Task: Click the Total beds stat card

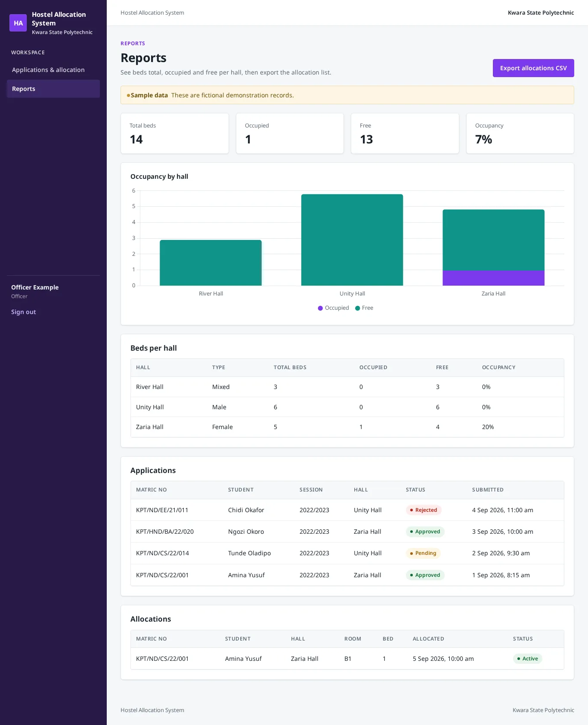Action: [x=175, y=134]
